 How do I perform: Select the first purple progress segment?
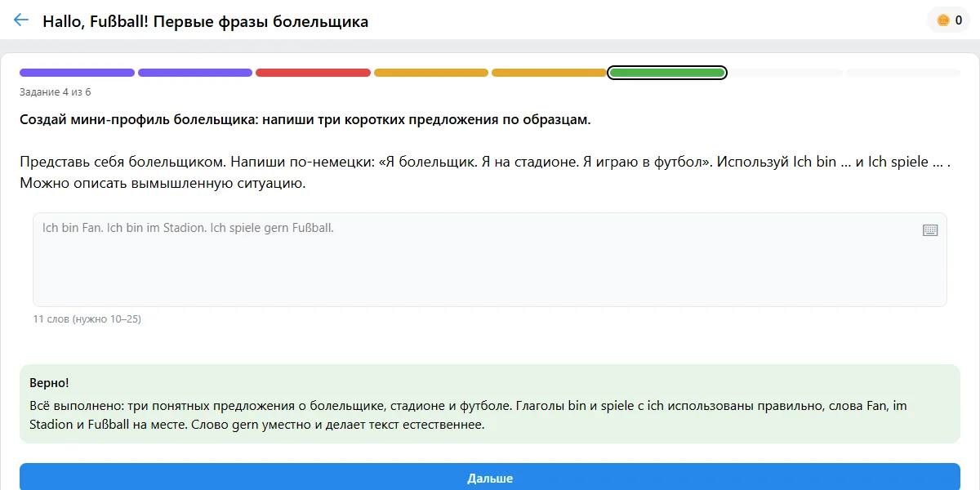tap(77, 73)
